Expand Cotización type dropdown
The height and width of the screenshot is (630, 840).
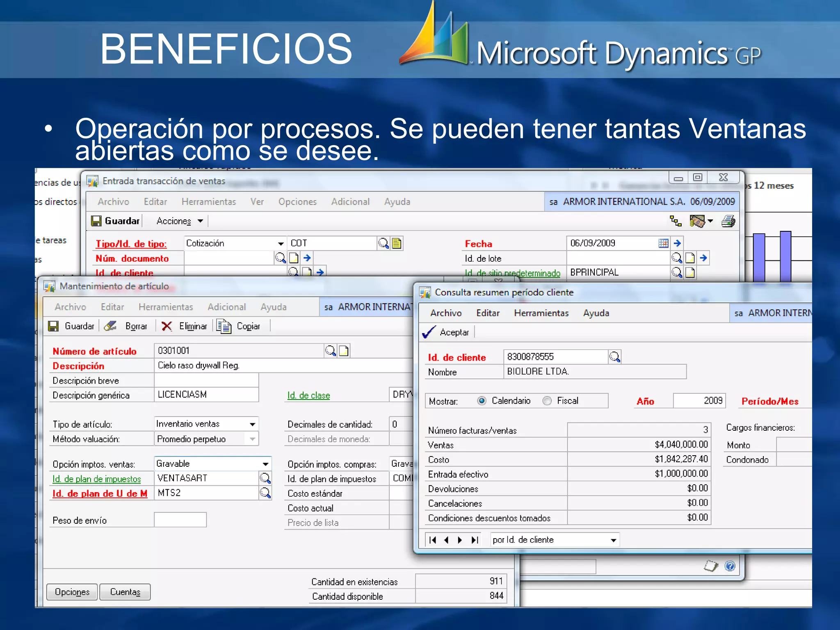(x=281, y=244)
